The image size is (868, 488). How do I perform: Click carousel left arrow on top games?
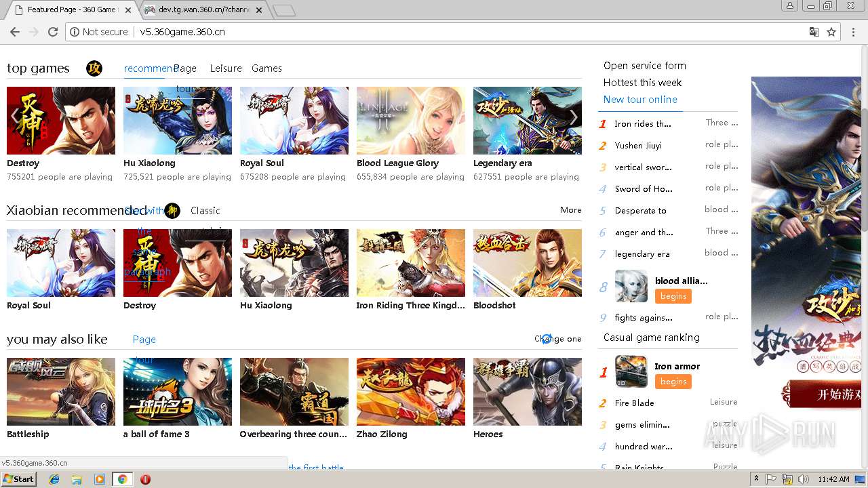point(15,118)
